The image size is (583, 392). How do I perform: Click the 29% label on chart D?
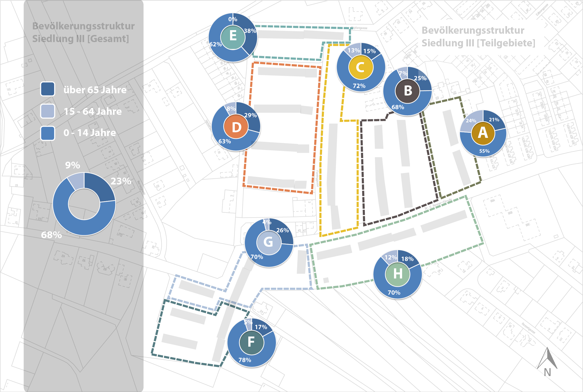pos(251,115)
